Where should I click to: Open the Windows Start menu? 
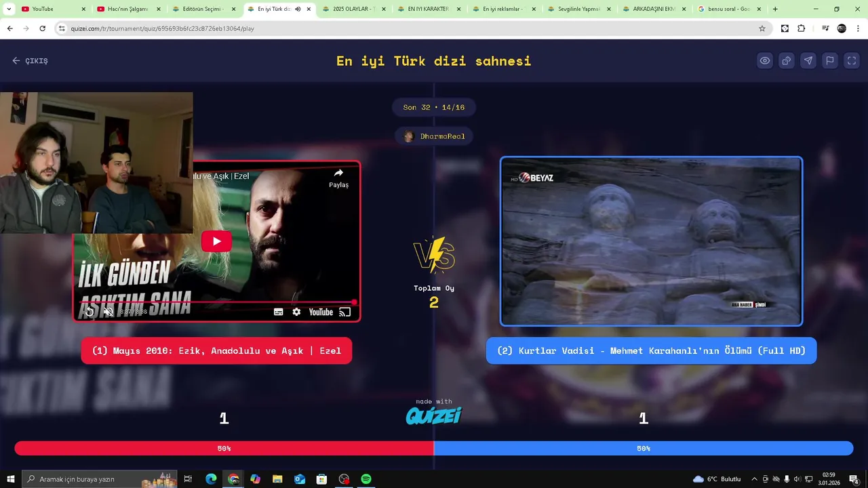coord(11,479)
